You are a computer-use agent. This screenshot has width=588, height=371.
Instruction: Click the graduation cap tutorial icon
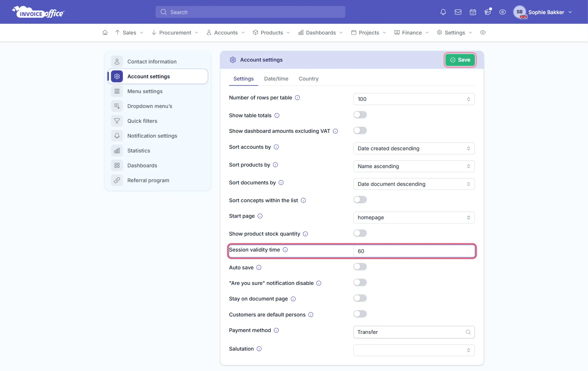pyautogui.click(x=488, y=12)
